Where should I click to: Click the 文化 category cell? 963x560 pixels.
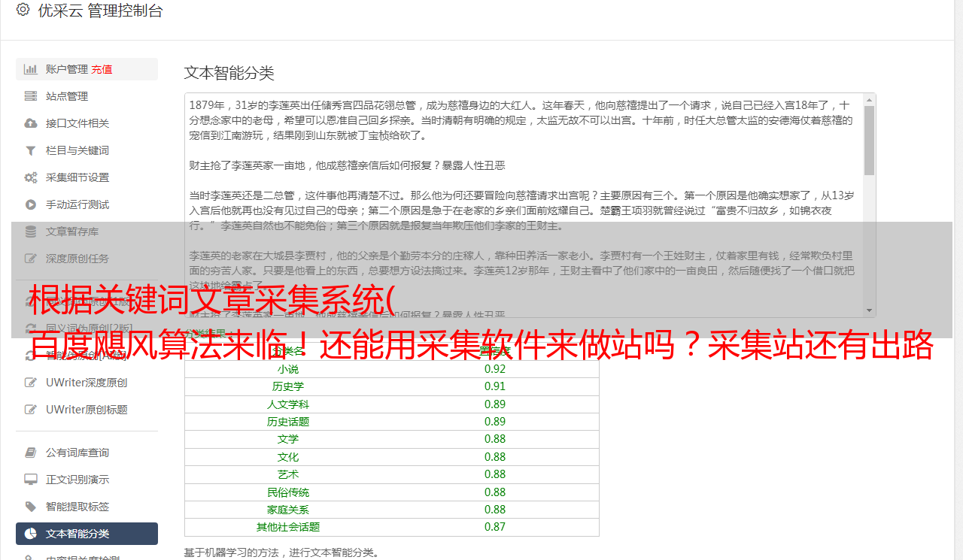(288, 457)
